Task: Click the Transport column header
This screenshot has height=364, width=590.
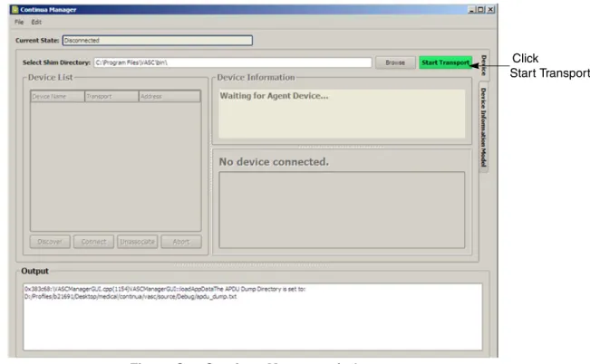Action: click(111, 97)
